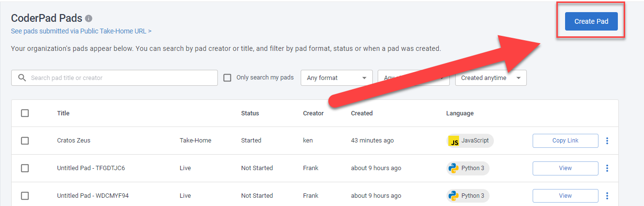This screenshot has height=206, width=644.
Task: Click Python icon on TFGDTJC6 row
Action: [x=454, y=168]
